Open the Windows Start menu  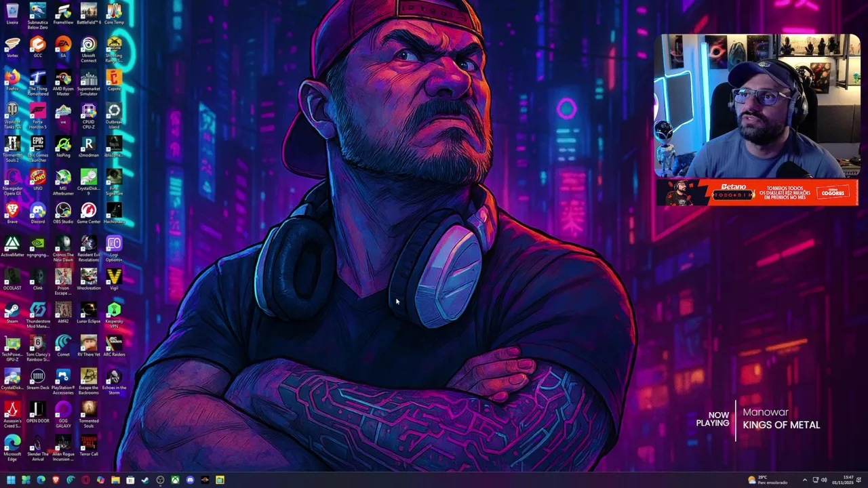point(11,480)
